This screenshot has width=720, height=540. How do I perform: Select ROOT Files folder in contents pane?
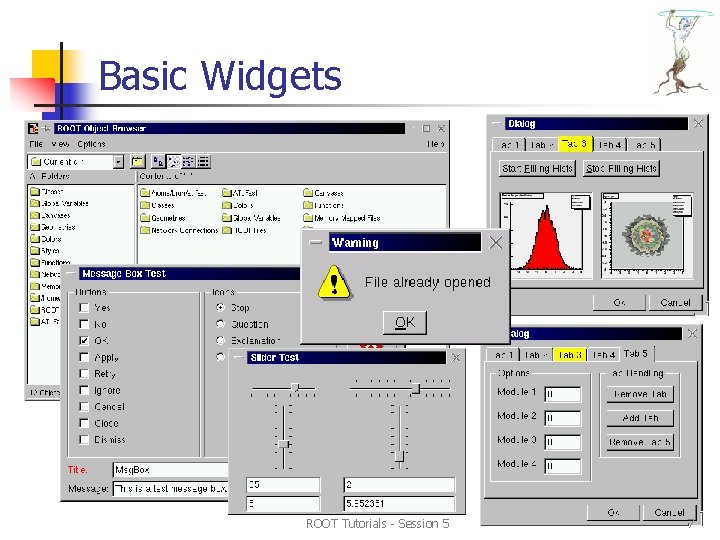pos(244,230)
